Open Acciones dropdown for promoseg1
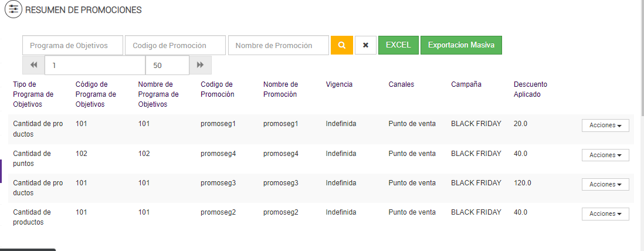 tap(605, 126)
